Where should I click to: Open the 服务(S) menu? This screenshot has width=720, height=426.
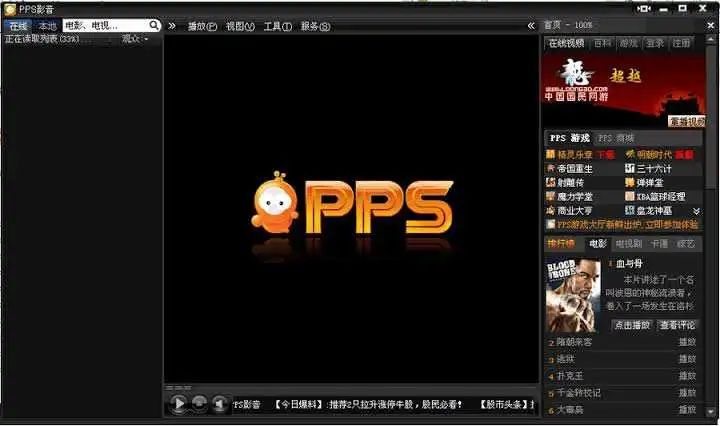(x=315, y=27)
